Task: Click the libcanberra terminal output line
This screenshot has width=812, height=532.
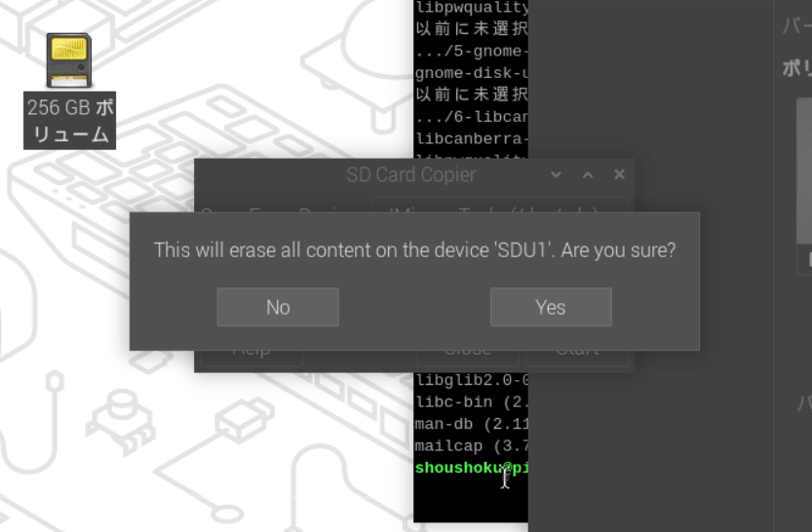Action: tap(471, 138)
